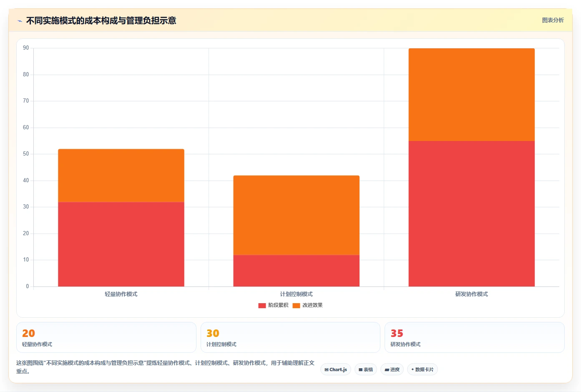Click the red segment of 研发协作模式 bar
Image resolution: width=581 pixels, height=392 pixels.
471,214
